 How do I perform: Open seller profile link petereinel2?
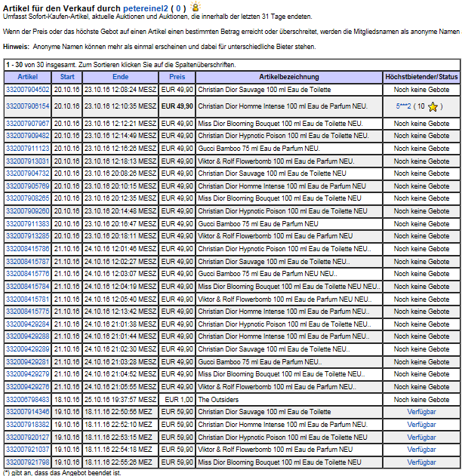pos(146,8)
